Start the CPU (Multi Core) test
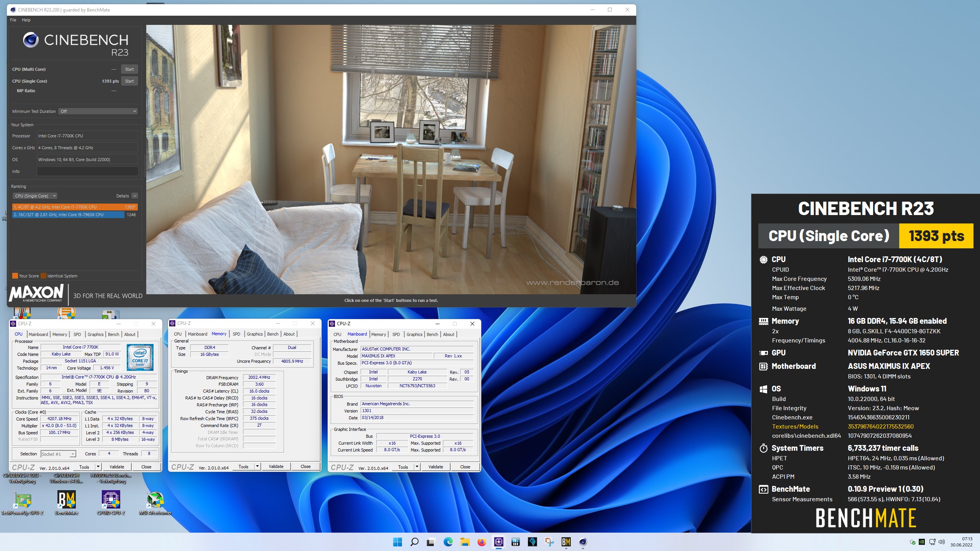 pyautogui.click(x=129, y=69)
